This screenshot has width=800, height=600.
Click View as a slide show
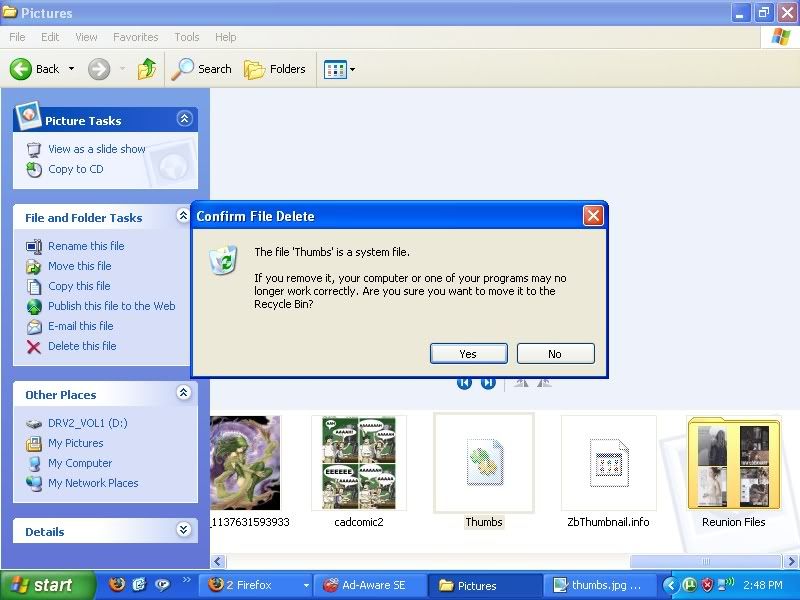point(96,149)
